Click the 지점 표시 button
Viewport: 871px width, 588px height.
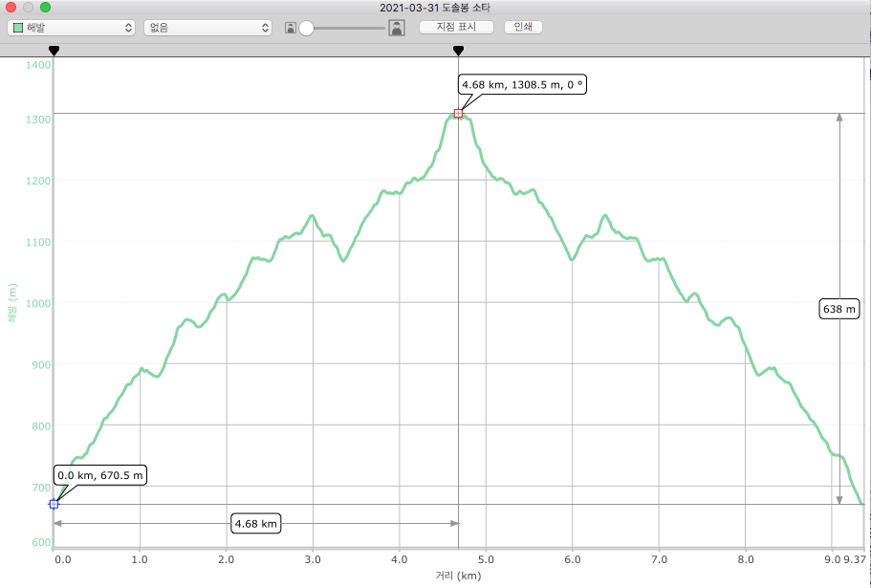click(456, 27)
